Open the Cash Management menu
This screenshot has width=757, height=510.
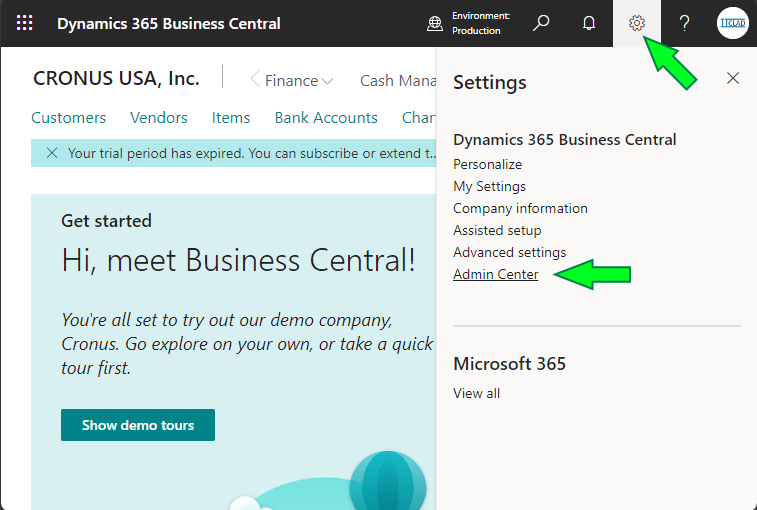pos(398,81)
